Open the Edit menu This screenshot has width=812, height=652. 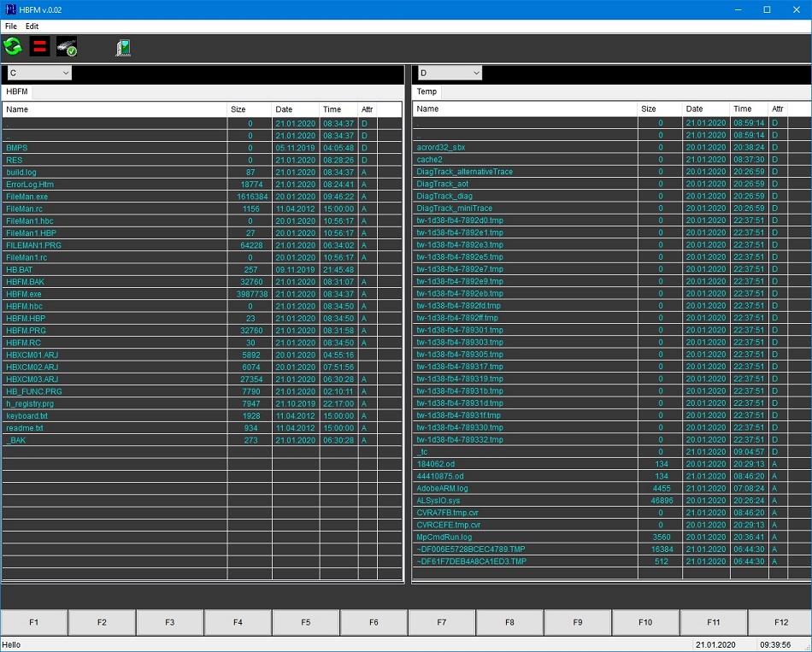pyautogui.click(x=32, y=26)
